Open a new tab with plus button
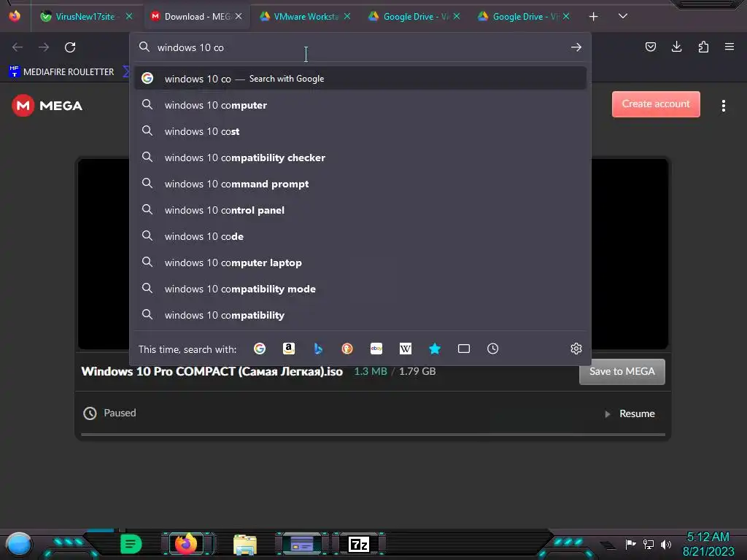This screenshot has height=560, width=747. [x=594, y=17]
